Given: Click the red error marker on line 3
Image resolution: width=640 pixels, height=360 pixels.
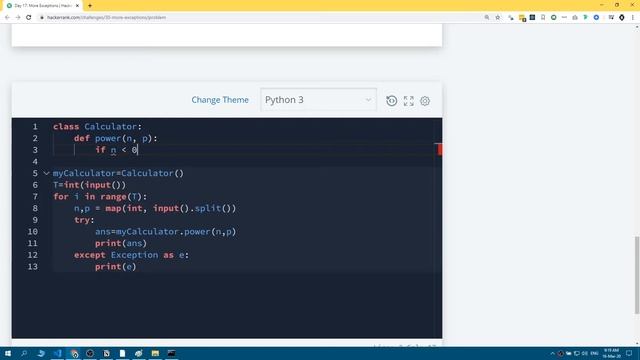Looking at the screenshot, I should tap(440, 149).
